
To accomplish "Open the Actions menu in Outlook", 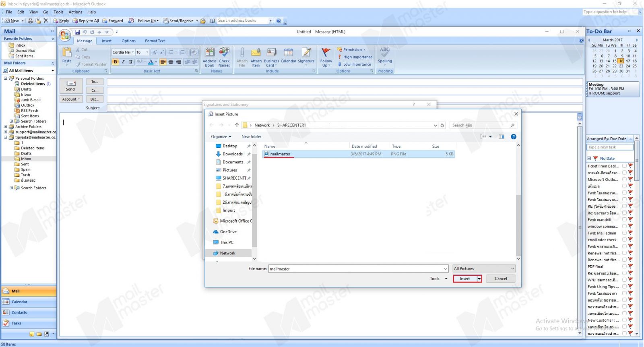I will pos(75,12).
